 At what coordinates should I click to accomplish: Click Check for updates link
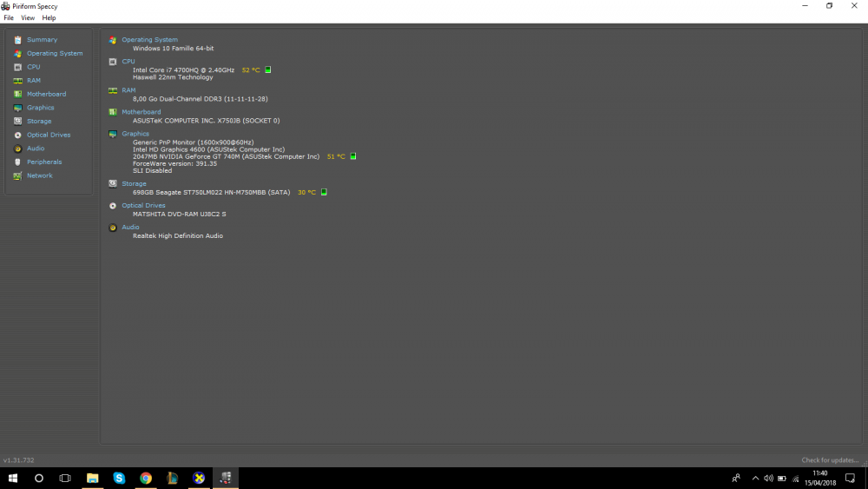tap(830, 460)
